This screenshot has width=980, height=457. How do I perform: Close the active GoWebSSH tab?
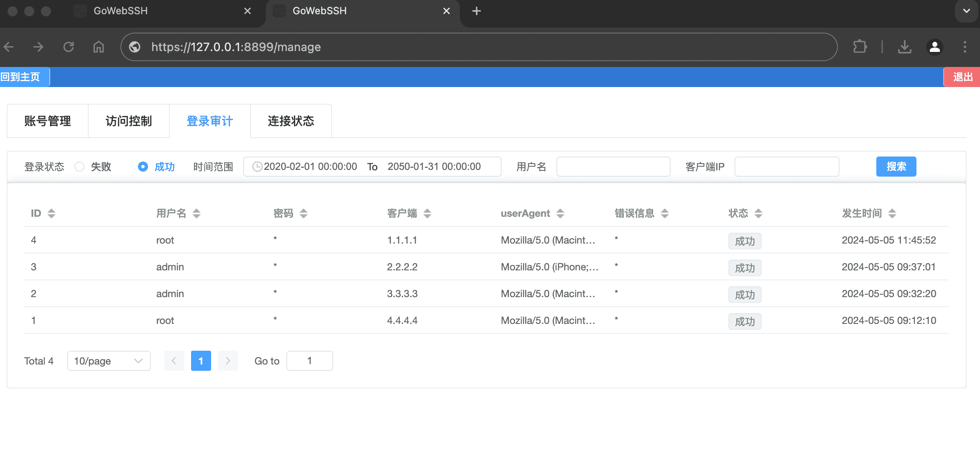coord(447,11)
